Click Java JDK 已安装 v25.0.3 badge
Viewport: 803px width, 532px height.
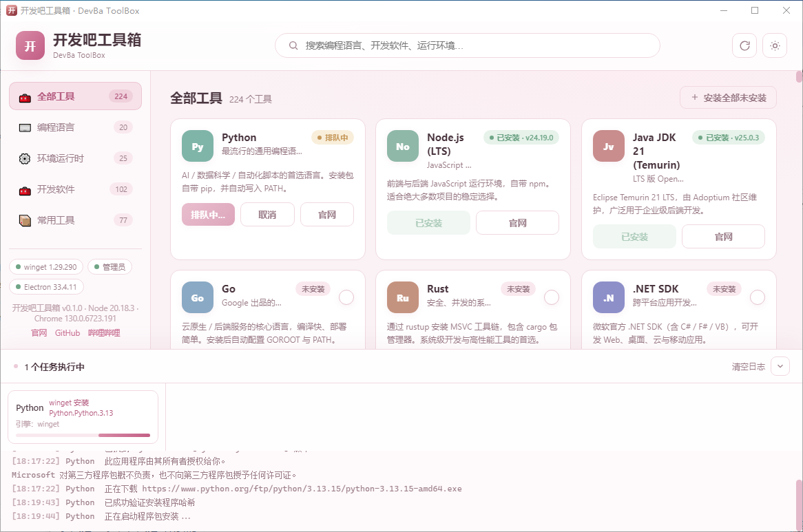coord(729,138)
